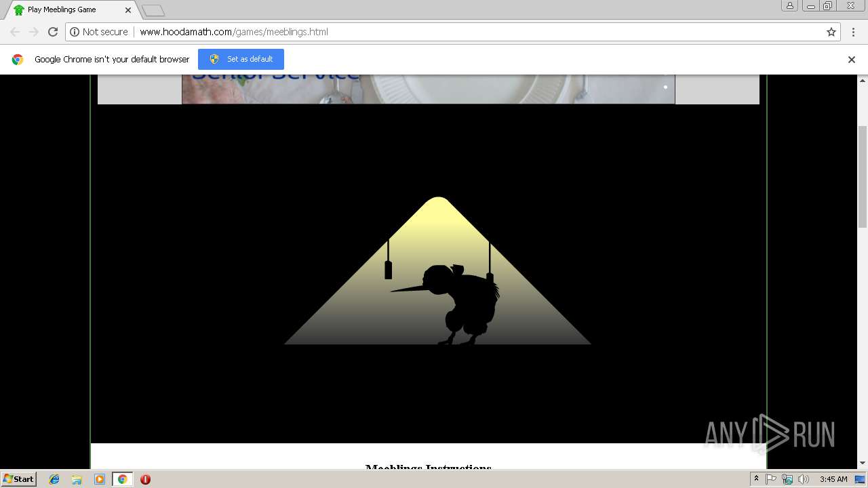
Task: Open the red stop-sign taskbar application
Action: 145,479
